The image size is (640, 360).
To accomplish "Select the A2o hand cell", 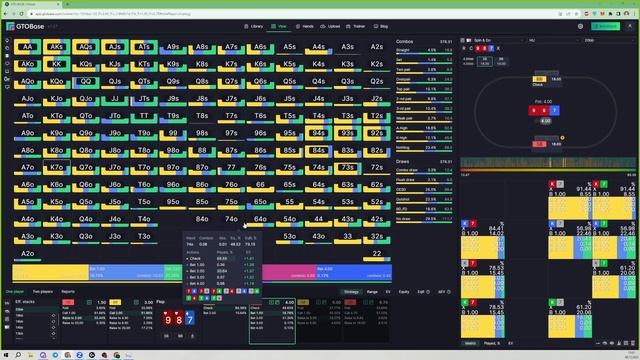I will click(27, 254).
